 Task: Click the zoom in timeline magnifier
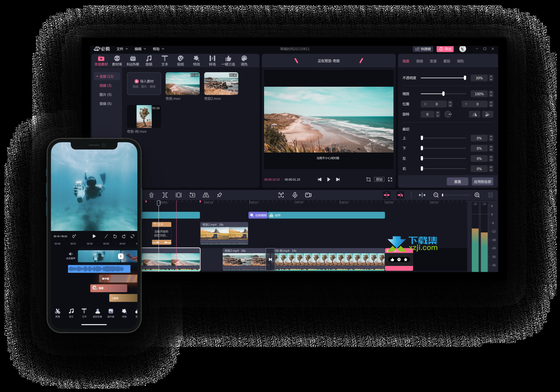point(477,195)
